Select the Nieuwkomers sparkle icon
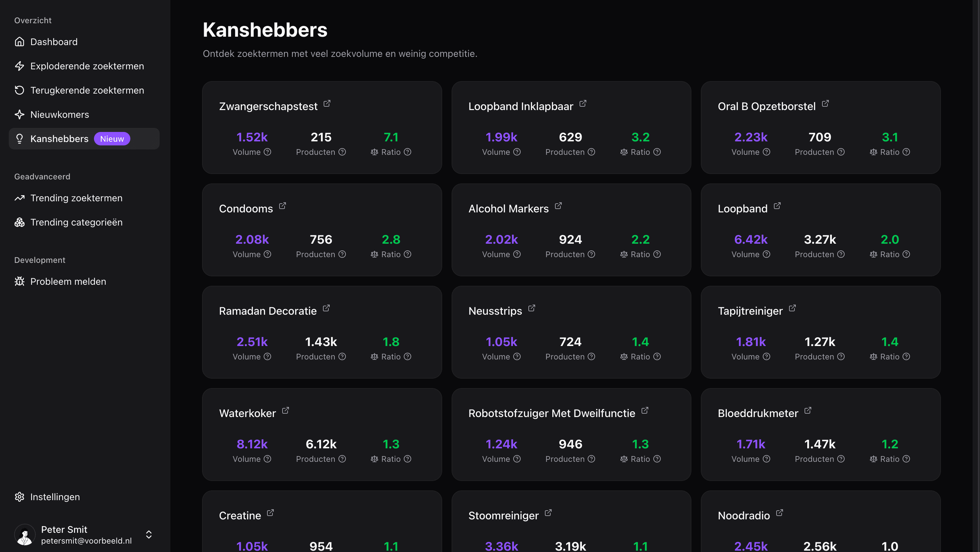This screenshot has width=980, height=552. coord(20,114)
